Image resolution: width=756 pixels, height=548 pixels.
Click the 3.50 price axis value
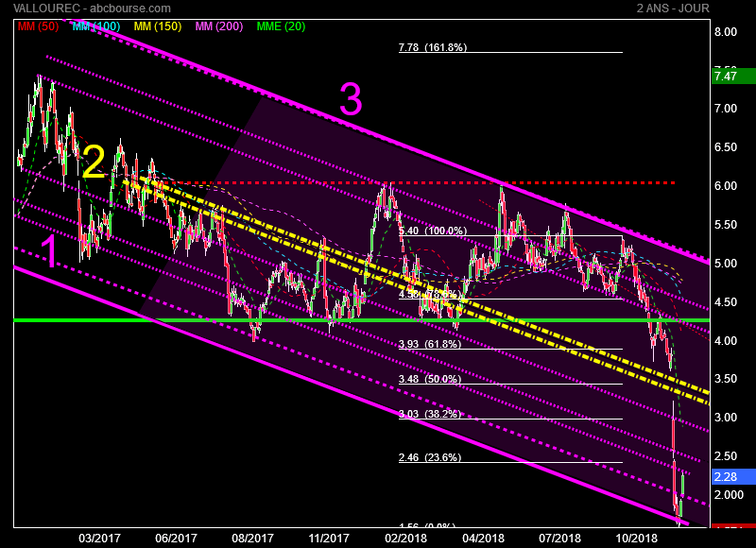(x=726, y=379)
